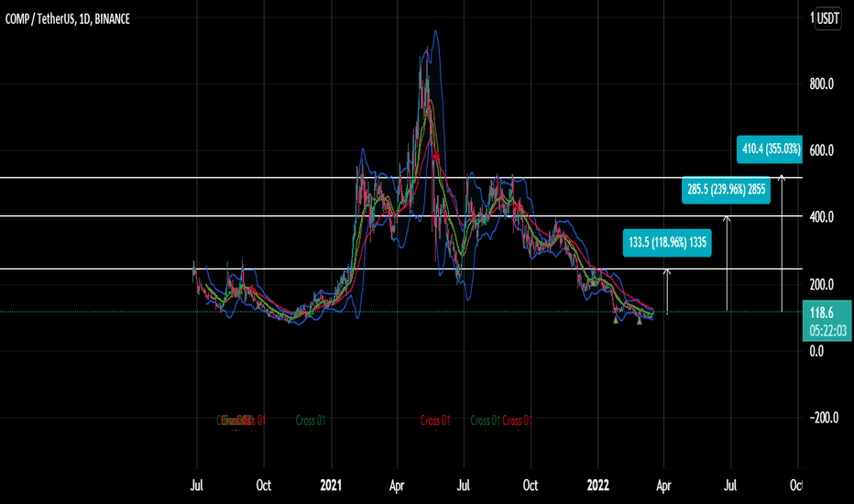This screenshot has height=504, width=854.
Task: Click the 2021 time axis label
Action: [331, 485]
